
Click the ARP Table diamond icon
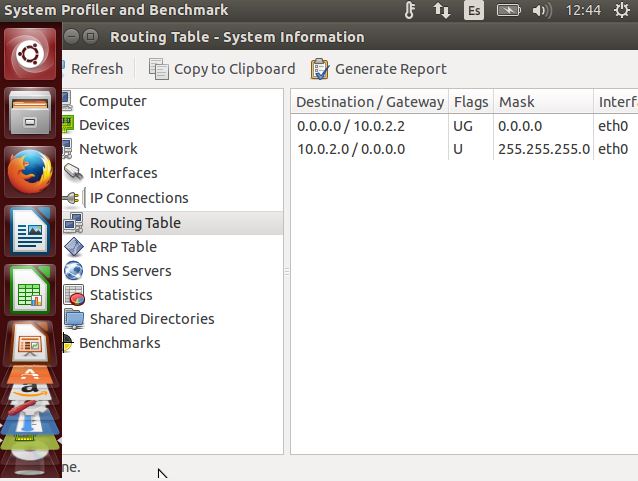click(x=73, y=247)
